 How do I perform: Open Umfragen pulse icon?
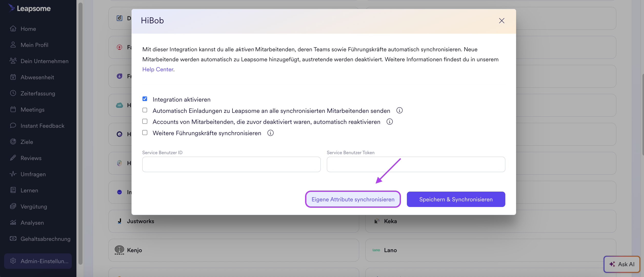coord(13,174)
